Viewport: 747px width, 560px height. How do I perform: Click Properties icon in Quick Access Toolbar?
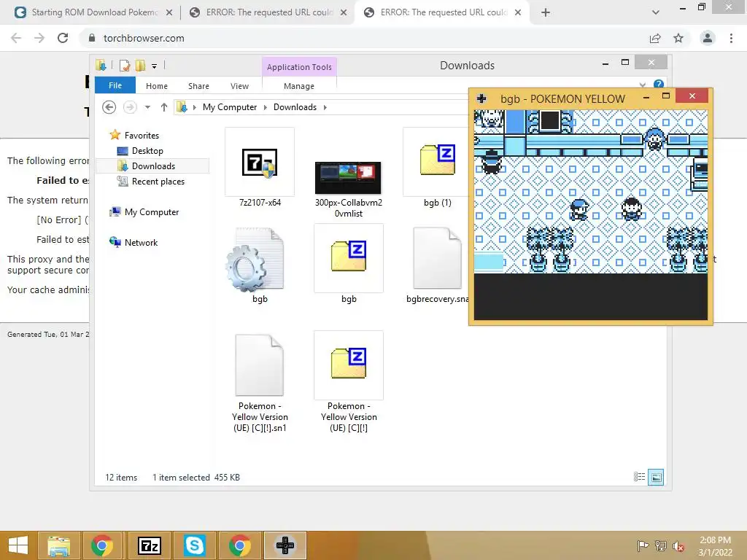[x=125, y=66]
